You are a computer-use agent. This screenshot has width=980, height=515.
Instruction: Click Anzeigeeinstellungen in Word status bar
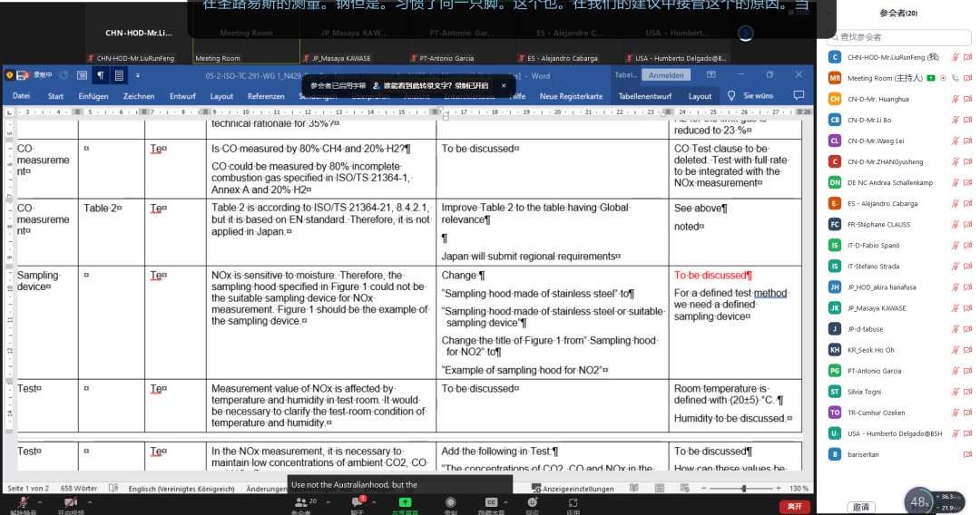(x=573, y=488)
